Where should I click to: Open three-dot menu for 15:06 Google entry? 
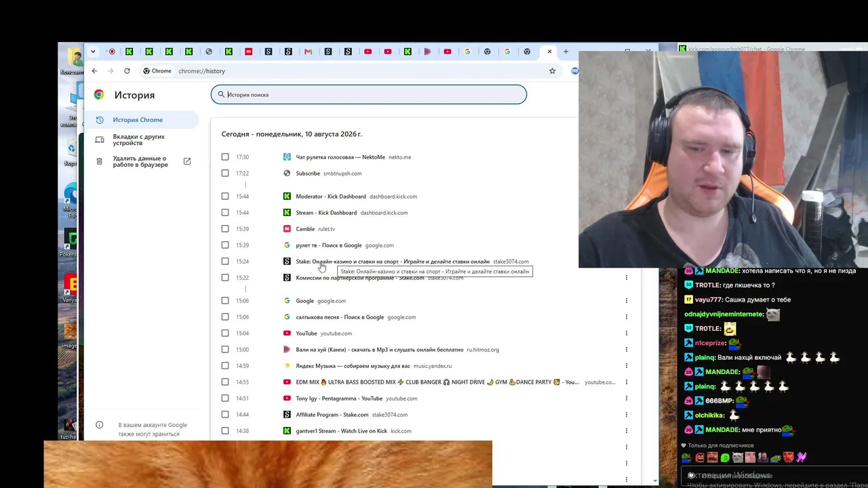(626, 301)
